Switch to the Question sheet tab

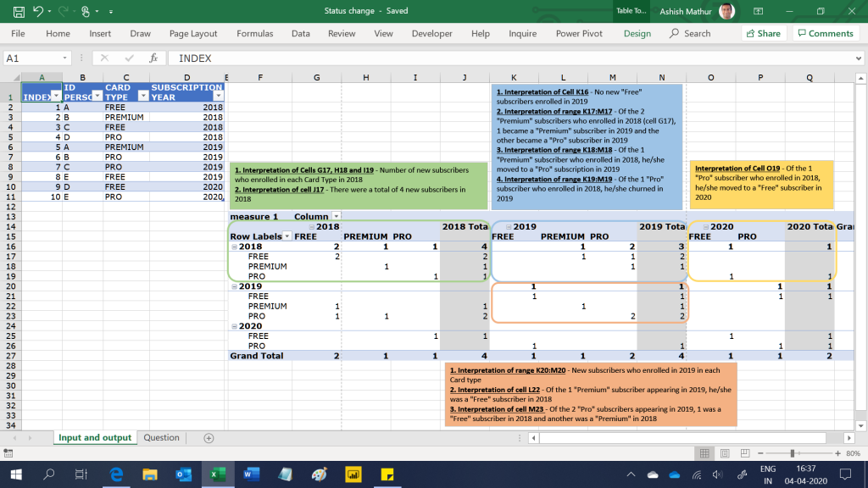coord(161,438)
